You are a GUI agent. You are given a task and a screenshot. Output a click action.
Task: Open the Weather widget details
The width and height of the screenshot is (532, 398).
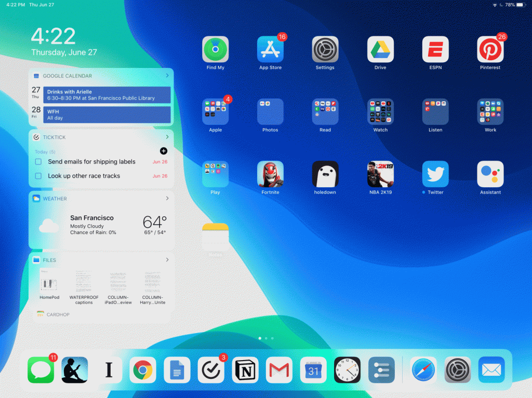(167, 198)
